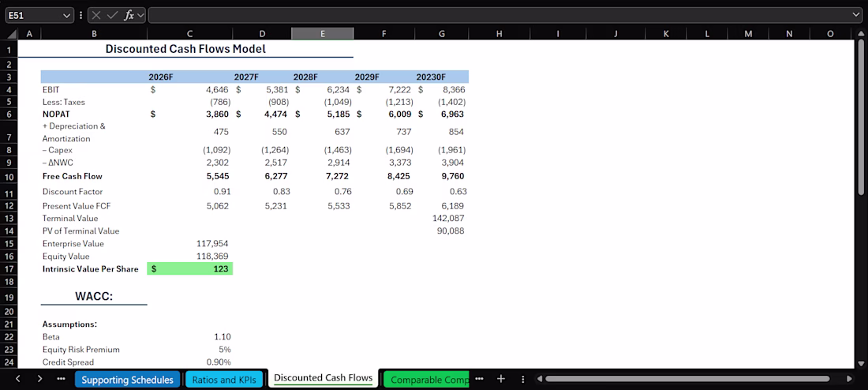The image size is (868, 390).
Task: Go to previous sheet tab arrow
Action: 17,379
